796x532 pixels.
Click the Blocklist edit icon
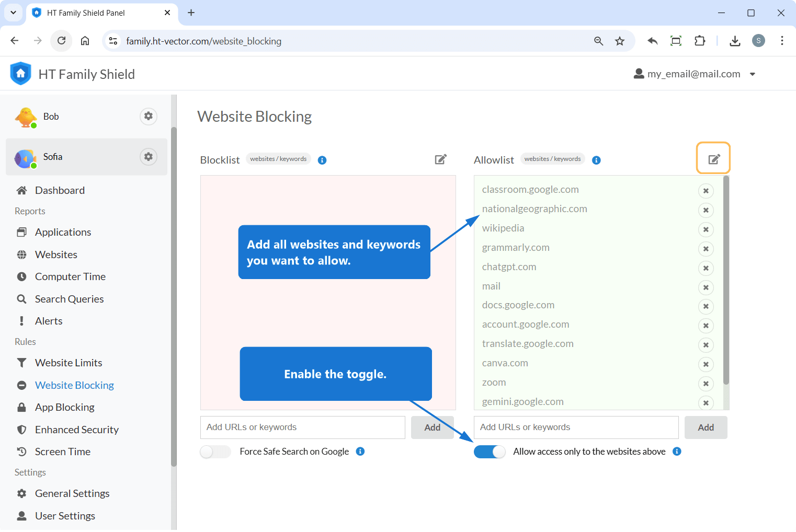pos(441,159)
